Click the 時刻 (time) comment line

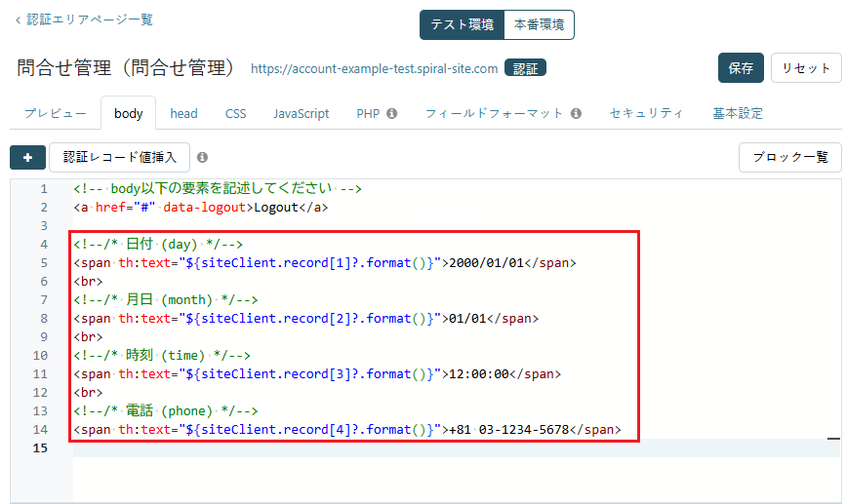[x=162, y=356]
